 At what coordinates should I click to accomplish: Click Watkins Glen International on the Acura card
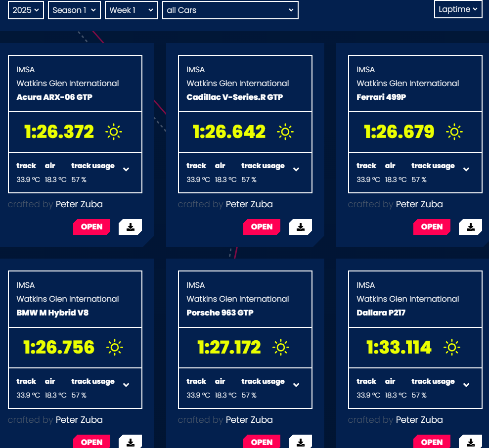point(68,83)
